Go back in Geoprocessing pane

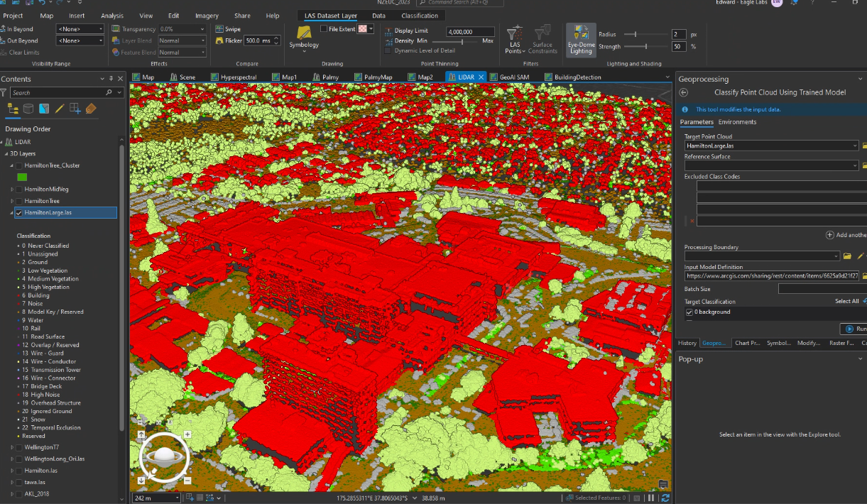[x=684, y=93]
